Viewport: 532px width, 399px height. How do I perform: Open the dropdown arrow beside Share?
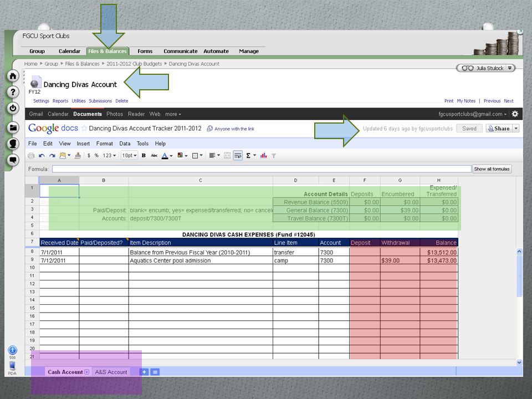point(516,129)
